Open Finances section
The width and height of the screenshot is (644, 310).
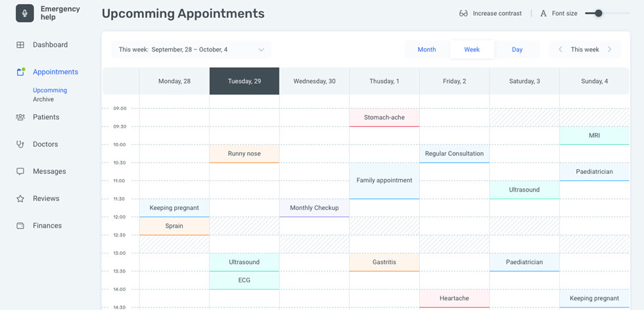point(47,226)
